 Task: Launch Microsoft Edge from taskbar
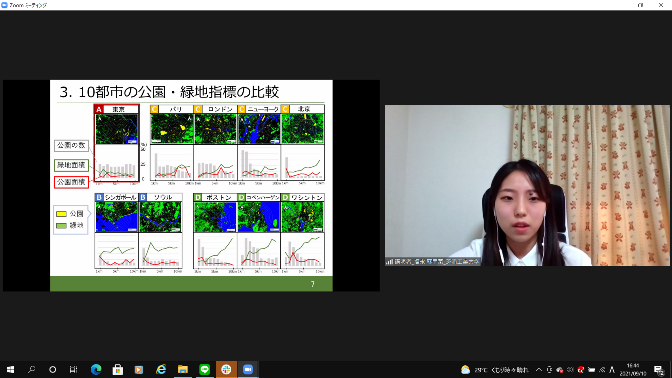pyautogui.click(x=96, y=369)
